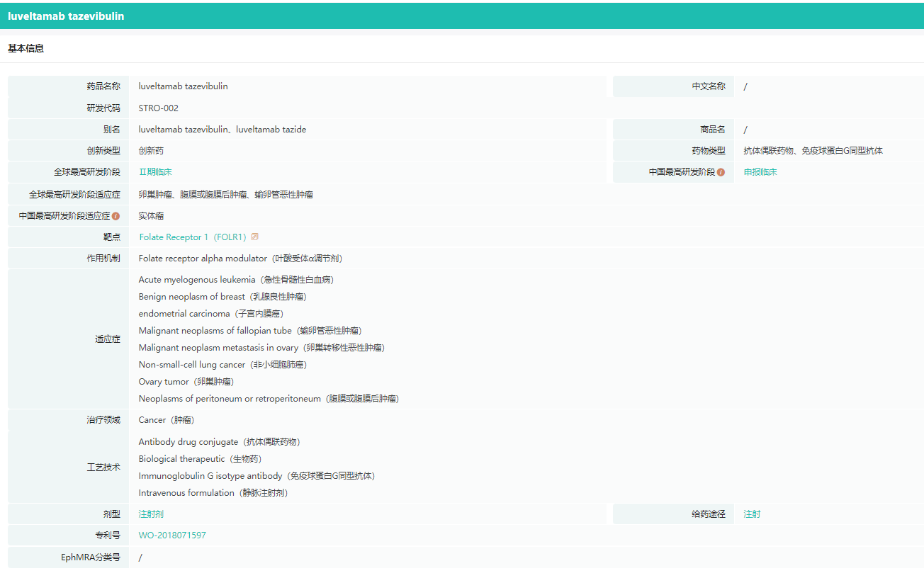Click the 研发代码 field label
The image size is (924, 578).
coord(103,108)
